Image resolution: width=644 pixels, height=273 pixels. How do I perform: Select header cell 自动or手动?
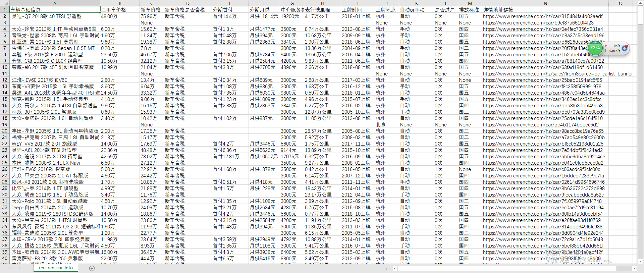point(416,10)
